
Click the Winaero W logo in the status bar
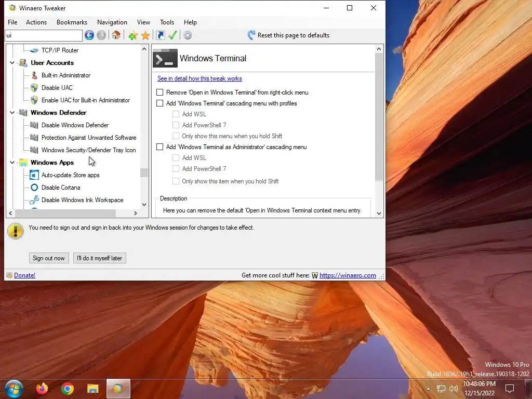pyautogui.click(x=315, y=275)
